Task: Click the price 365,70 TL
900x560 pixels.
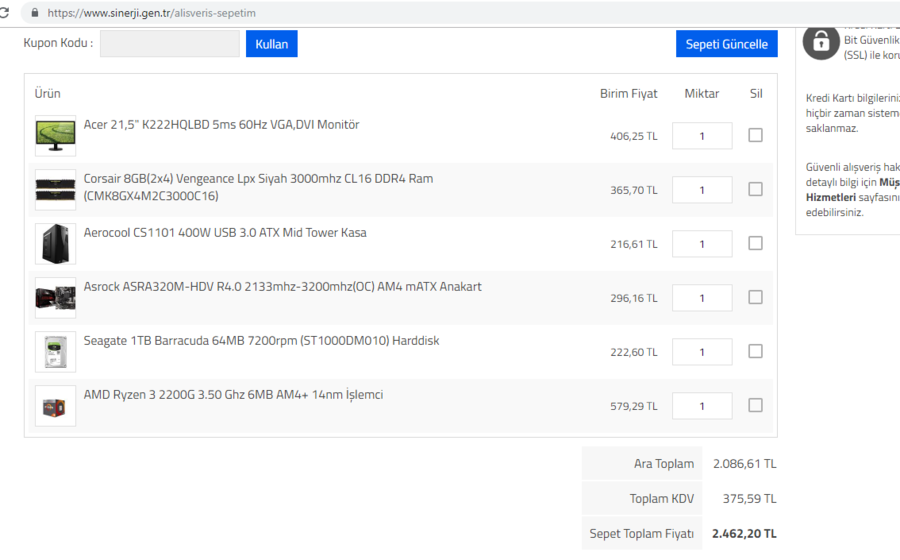Action: [634, 190]
